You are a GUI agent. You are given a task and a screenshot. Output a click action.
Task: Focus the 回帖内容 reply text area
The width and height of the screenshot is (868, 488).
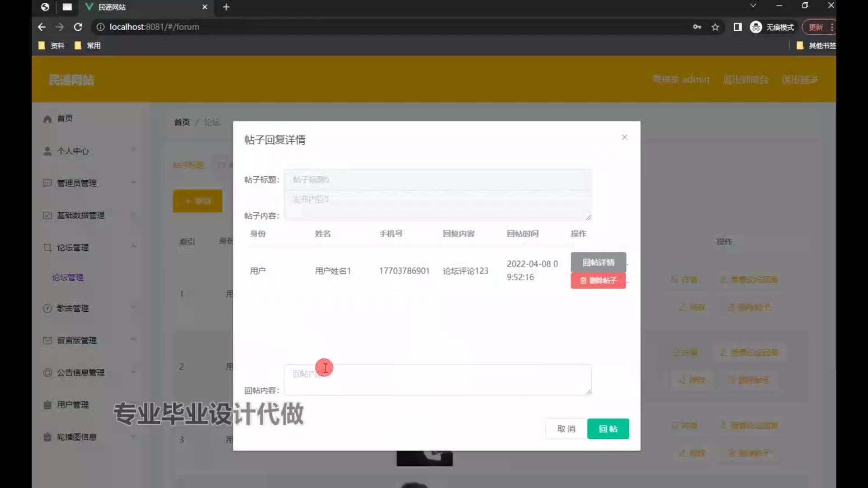tap(438, 380)
